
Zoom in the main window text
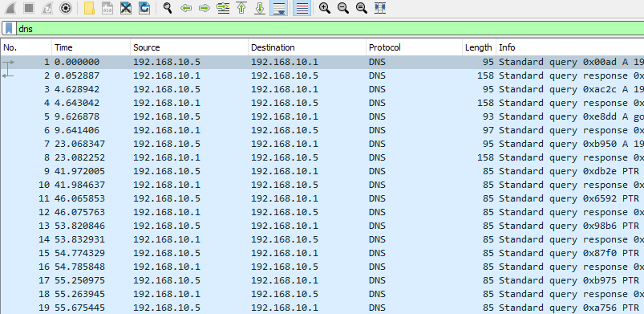[325, 8]
